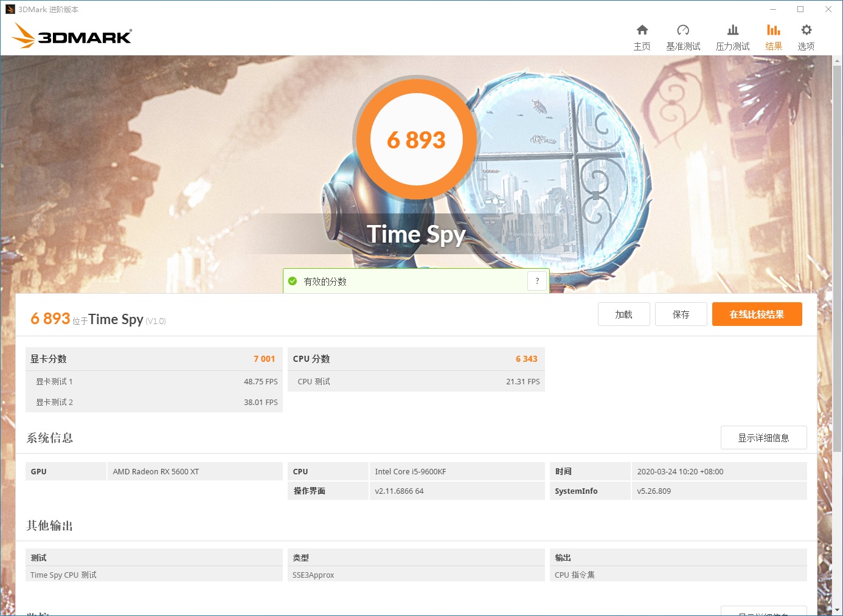Click the Time Spy title banner
Screen dimensions: 843x616
(x=416, y=234)
